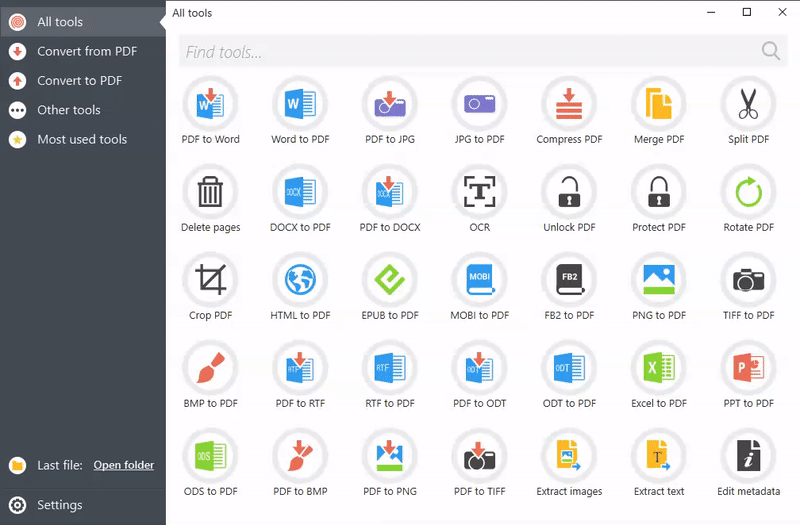The width and height of the screenshot is (800, 525).
Task: Show the Convert to PDF category
Action: (x=83, y=81)
